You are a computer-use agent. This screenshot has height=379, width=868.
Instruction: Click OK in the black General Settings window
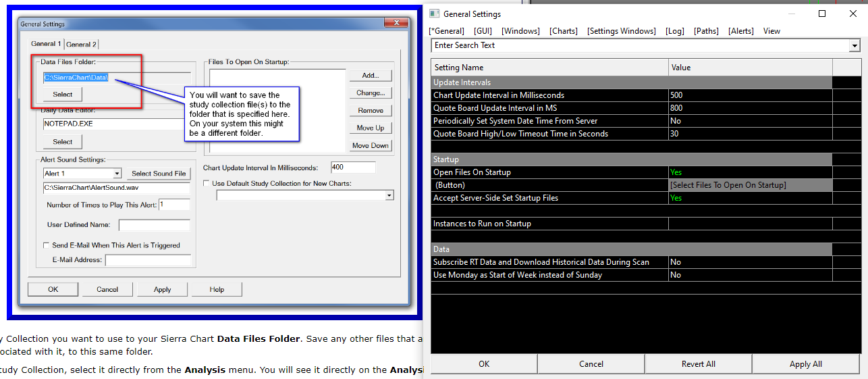[x=484, y=363]
